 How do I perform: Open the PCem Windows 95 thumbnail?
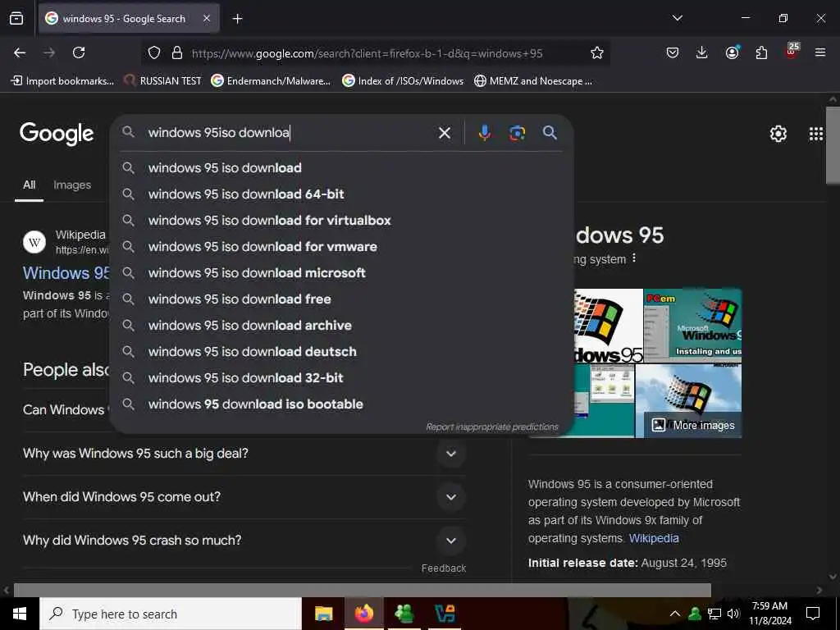[x=692, y=325]
